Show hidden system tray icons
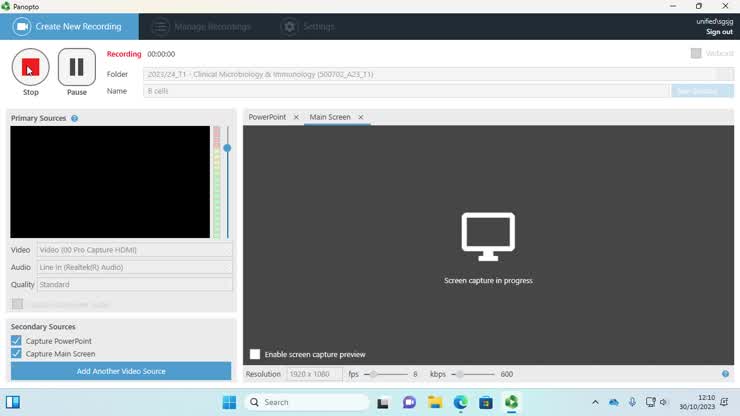The image size is (740, 416). (x=595, y=402)
